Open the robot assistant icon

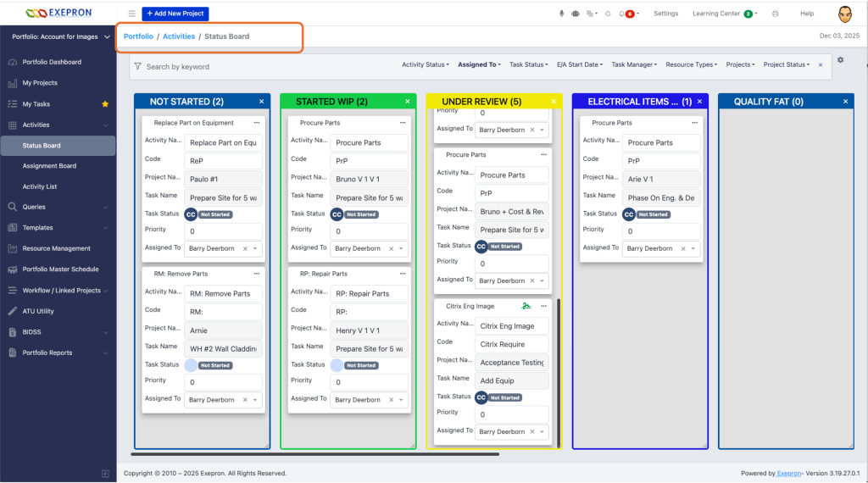tap(576, 14)
